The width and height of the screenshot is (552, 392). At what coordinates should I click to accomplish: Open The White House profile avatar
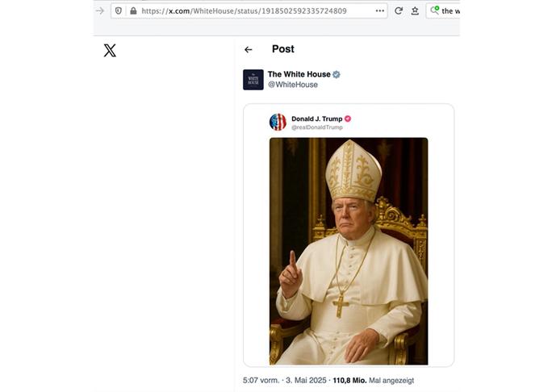click(x=253, y=79)
